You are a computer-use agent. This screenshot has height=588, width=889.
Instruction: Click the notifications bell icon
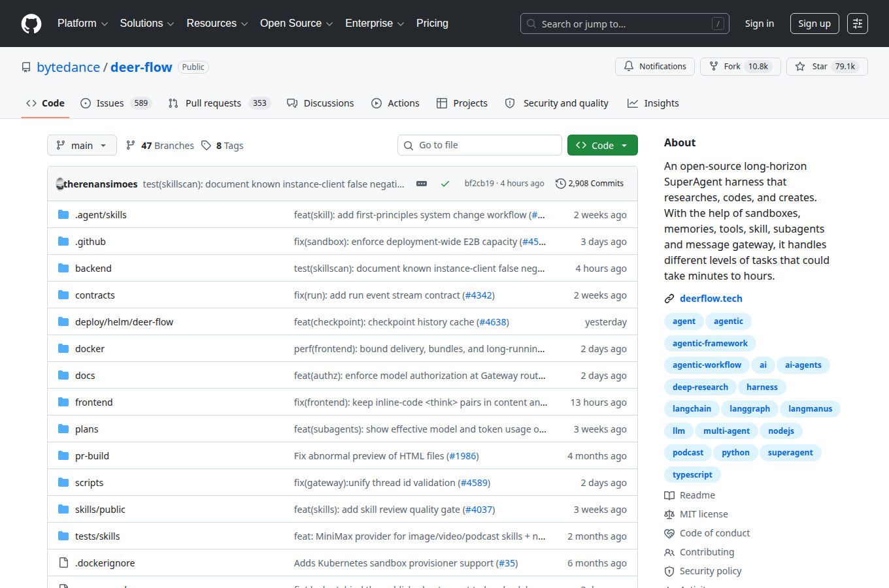[x=629, y=67]
